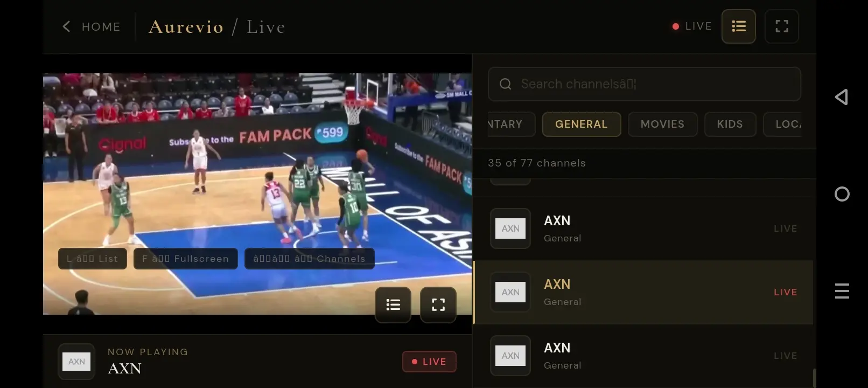Click the channel list scrollbar thumb
Image resolution: width=868 pixels, height=388 pixels.
point(814,378)
